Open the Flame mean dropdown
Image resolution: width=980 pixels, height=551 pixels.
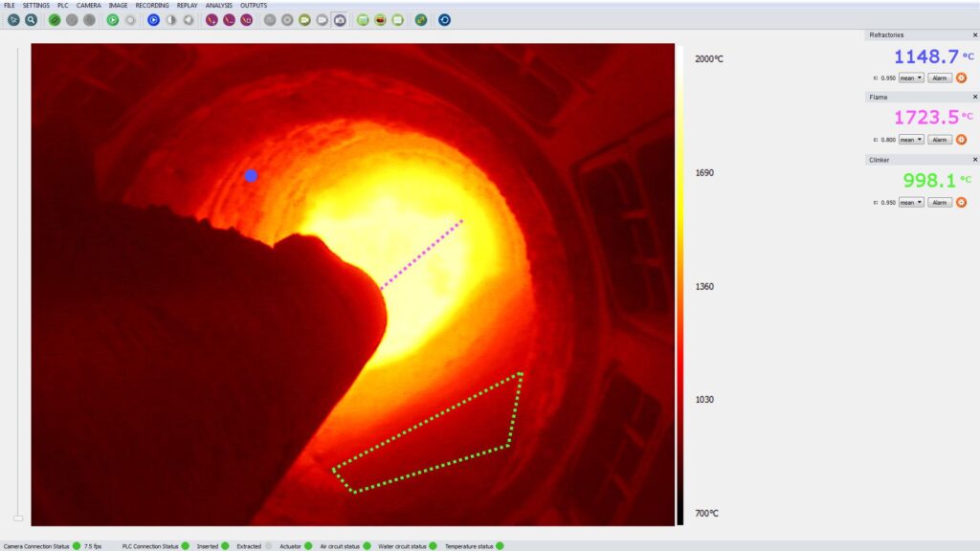pyautogui.click(x=911, y=140)
